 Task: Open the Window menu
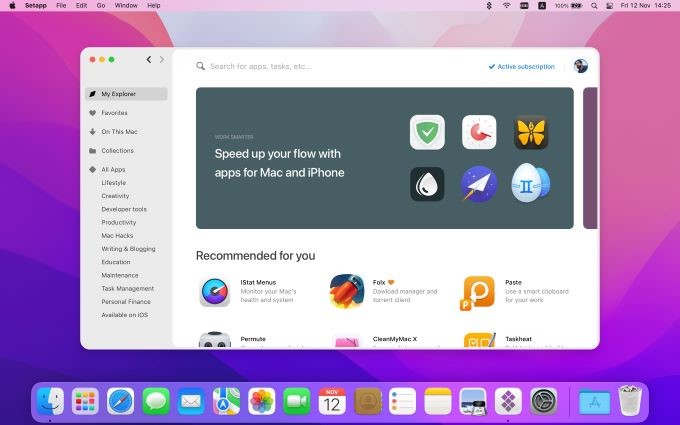(x=126, y=6)
